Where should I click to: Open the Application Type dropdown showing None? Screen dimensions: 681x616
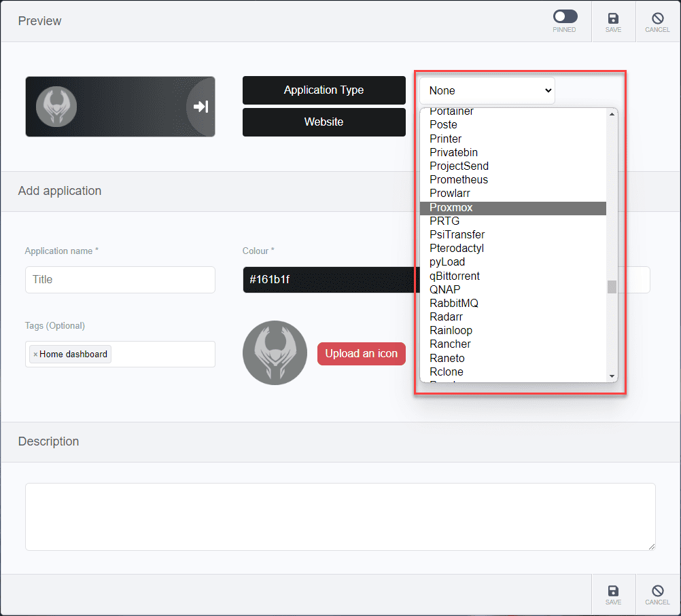click(x=487, y=91)
